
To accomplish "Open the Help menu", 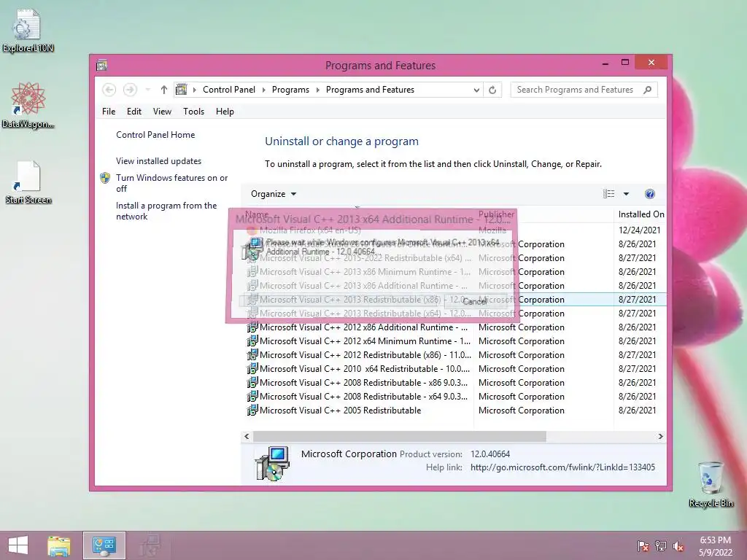I will (x=225, y=112).
